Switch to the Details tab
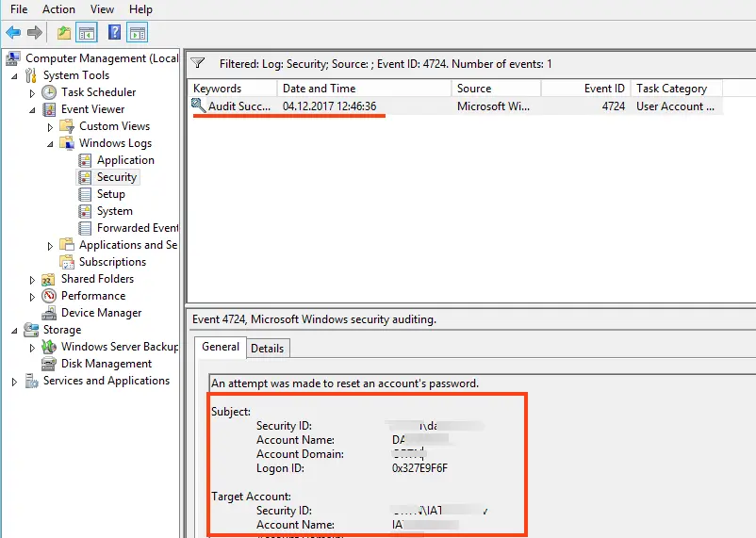This screenshot has height=538, width=756. (x=268, y=348)
